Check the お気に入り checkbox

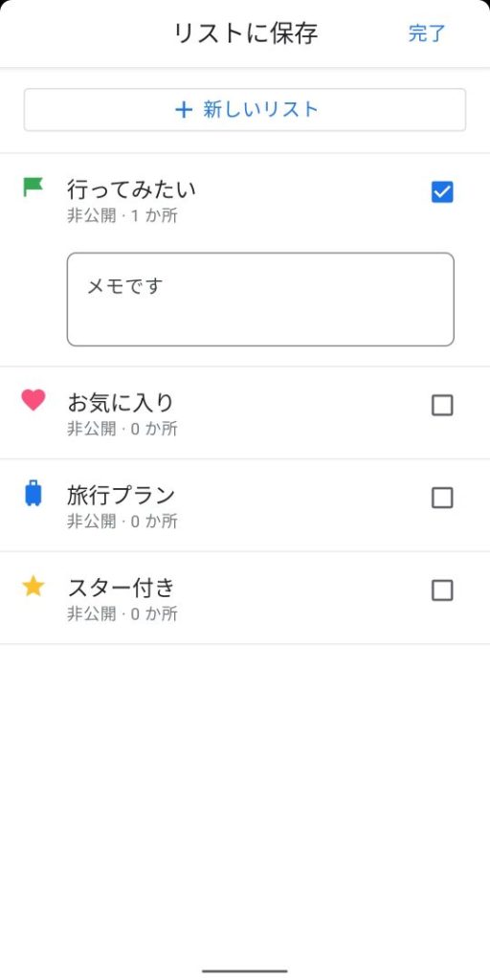[442, 406]
